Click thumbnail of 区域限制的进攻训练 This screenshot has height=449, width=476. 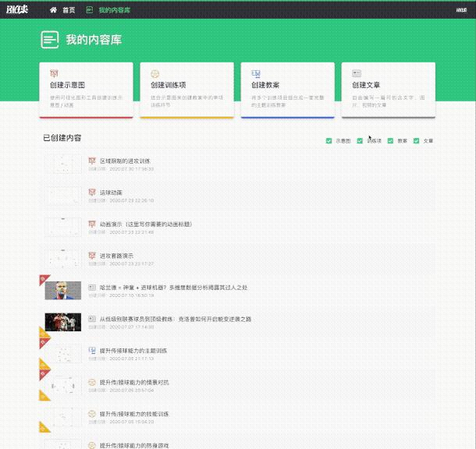pos(63,164)
